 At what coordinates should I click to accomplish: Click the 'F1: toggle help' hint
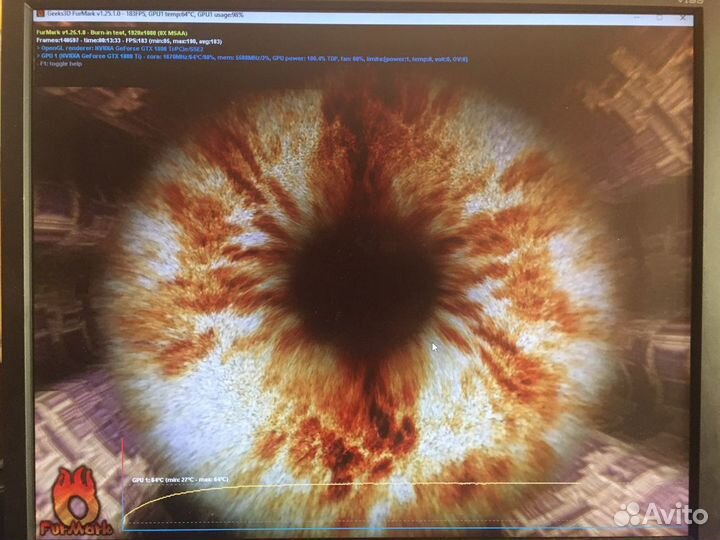(x=60, y=64)
